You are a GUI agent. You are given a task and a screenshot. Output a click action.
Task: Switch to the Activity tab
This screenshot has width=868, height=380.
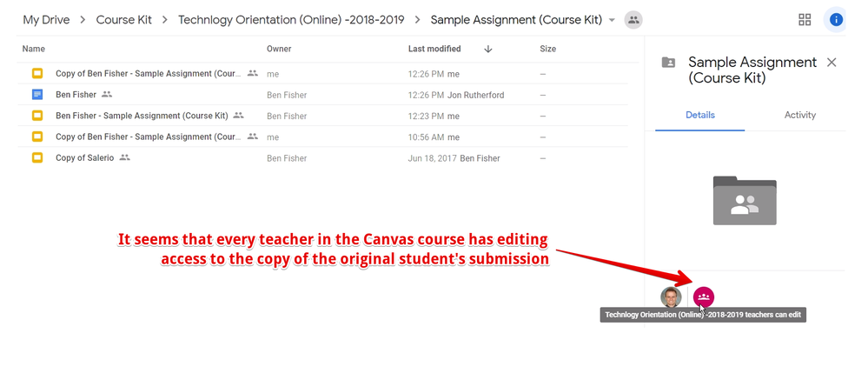pyautogui.click(x=799, y=115)
